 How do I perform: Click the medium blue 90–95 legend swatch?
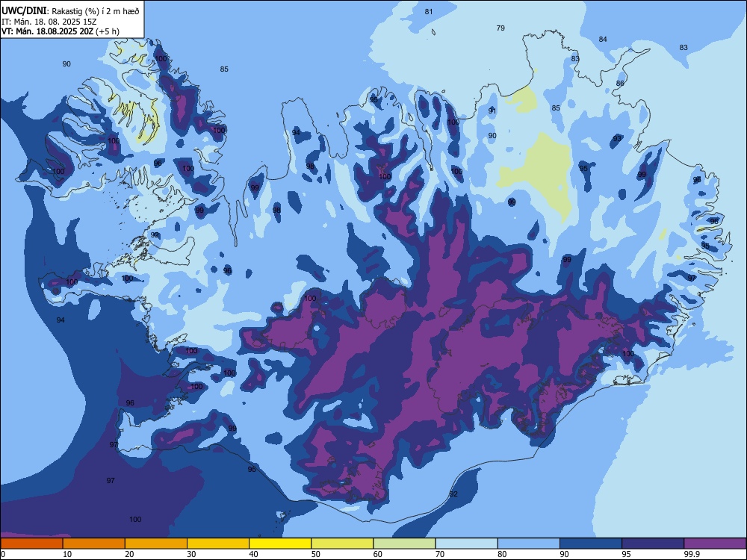click(591, 544)
